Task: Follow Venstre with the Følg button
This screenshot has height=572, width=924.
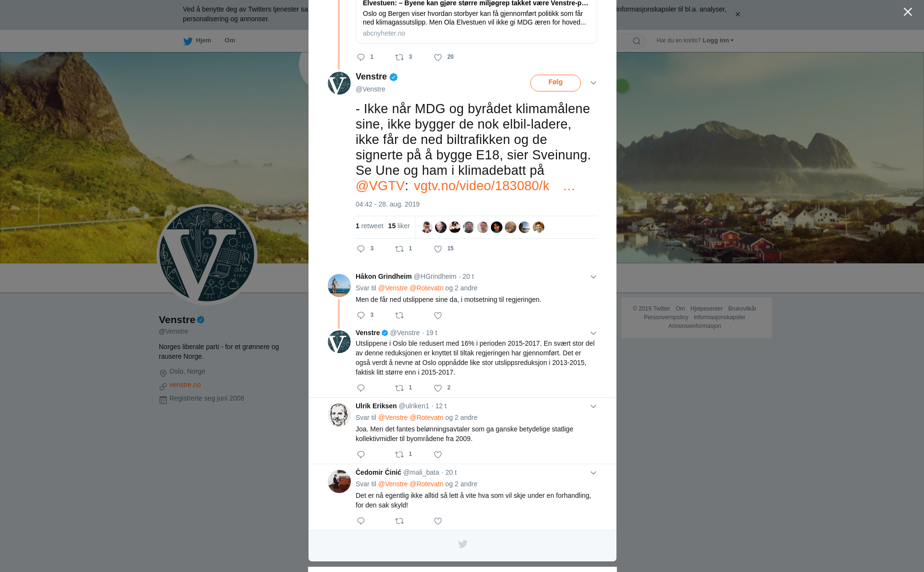Action: pyautogui.click(x=555, y=83)
